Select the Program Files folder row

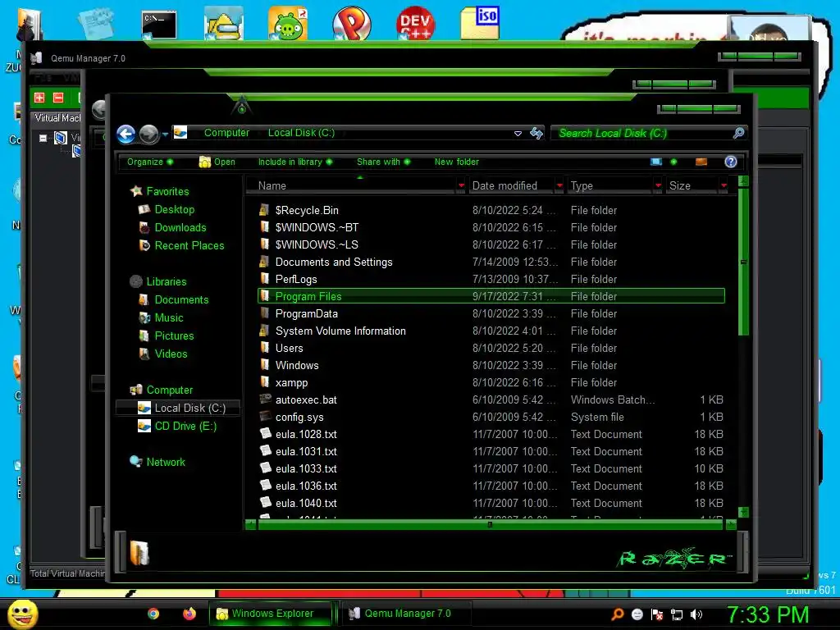click(491, 296)
